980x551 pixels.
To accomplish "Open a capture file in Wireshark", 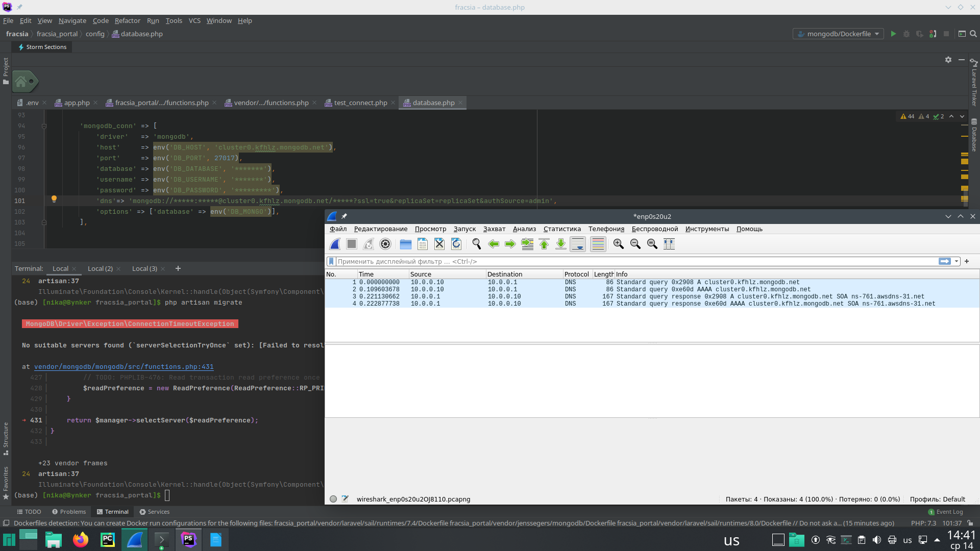I will (x=406, y=244).
